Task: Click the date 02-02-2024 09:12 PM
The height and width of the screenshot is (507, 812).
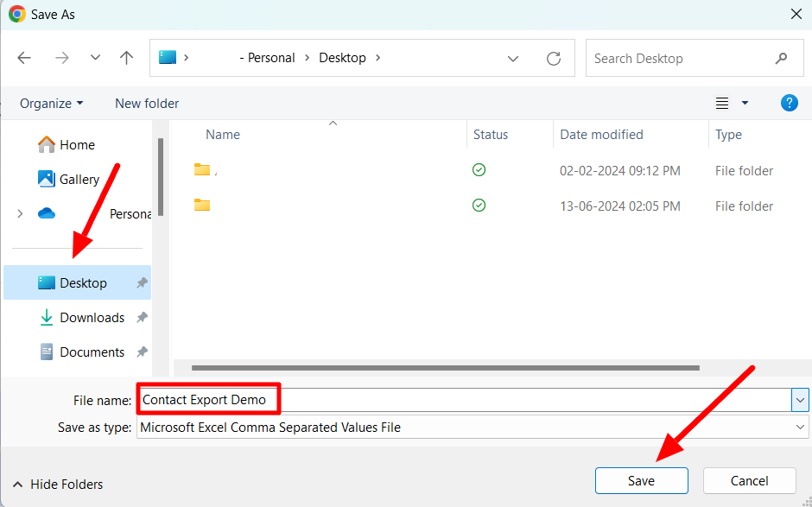Action: (x=620, y=171)
